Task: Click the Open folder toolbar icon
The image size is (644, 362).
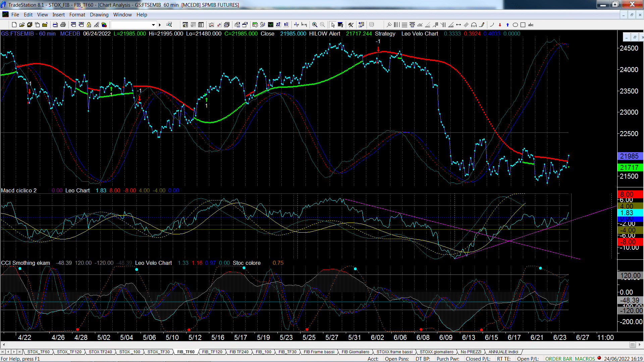Action: (22, 25)
